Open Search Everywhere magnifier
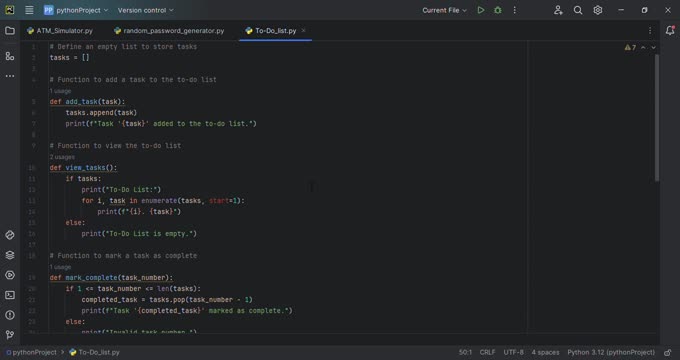 (x=578, y=10)
